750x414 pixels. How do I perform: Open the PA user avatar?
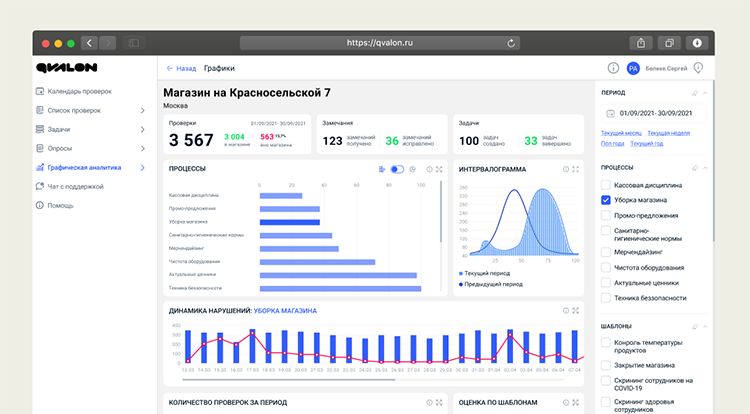pos(632,68)
